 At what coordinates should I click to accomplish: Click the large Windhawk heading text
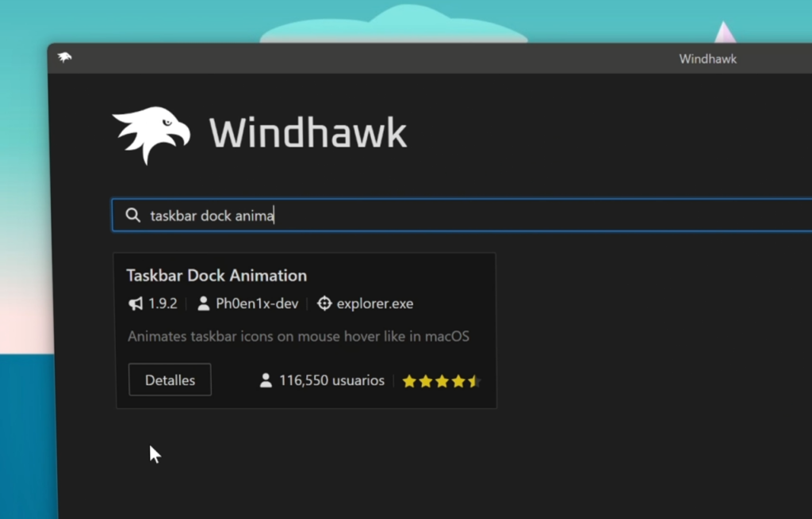pos(308,133)
